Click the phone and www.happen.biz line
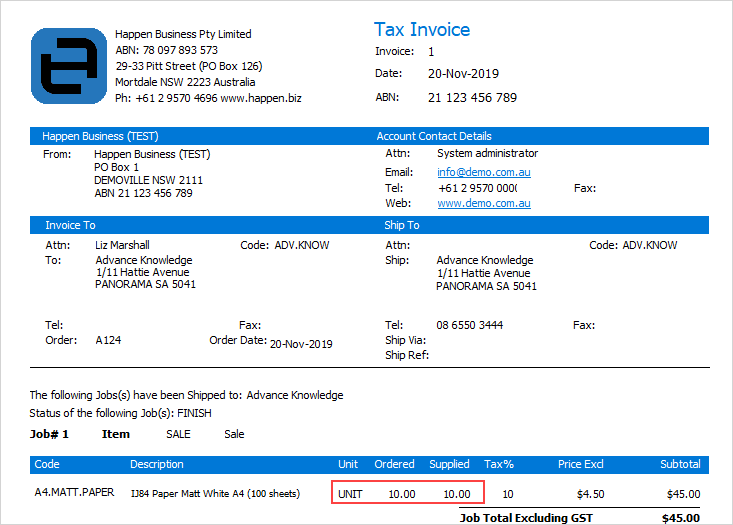The image size is (733, 525). tap(208, 98)
